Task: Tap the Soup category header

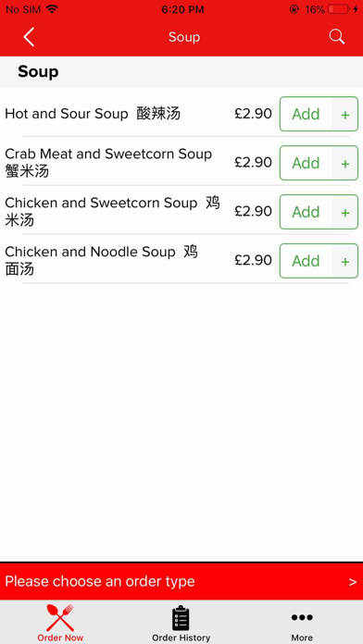Action: click(38, 72)
